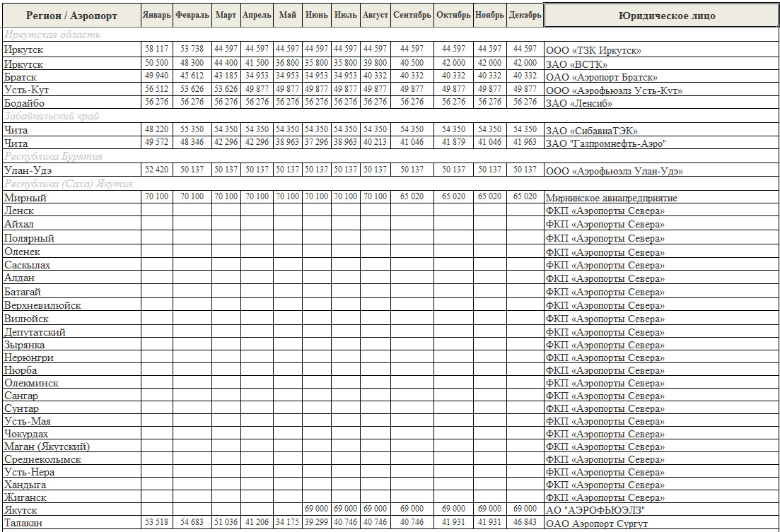Click the legal entity 'ОАО «Аэропорт Братск»'
Viewport: 780px width, 532px height.
tap(602, 77)
